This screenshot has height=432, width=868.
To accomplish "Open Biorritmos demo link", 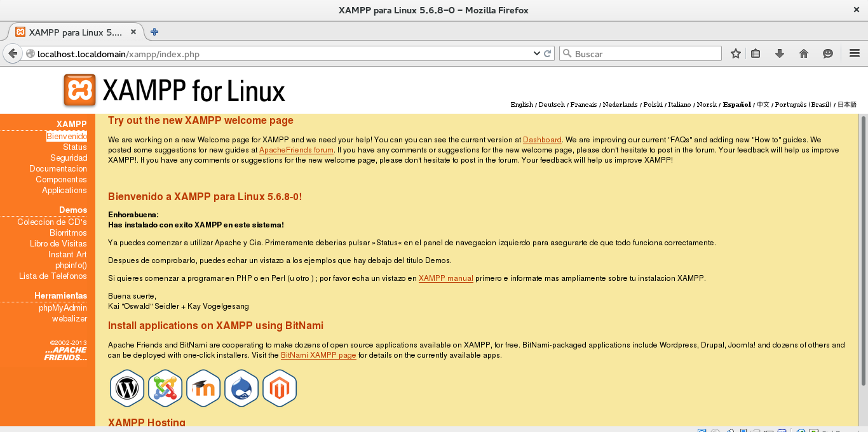I will click(x=68, y=233).
